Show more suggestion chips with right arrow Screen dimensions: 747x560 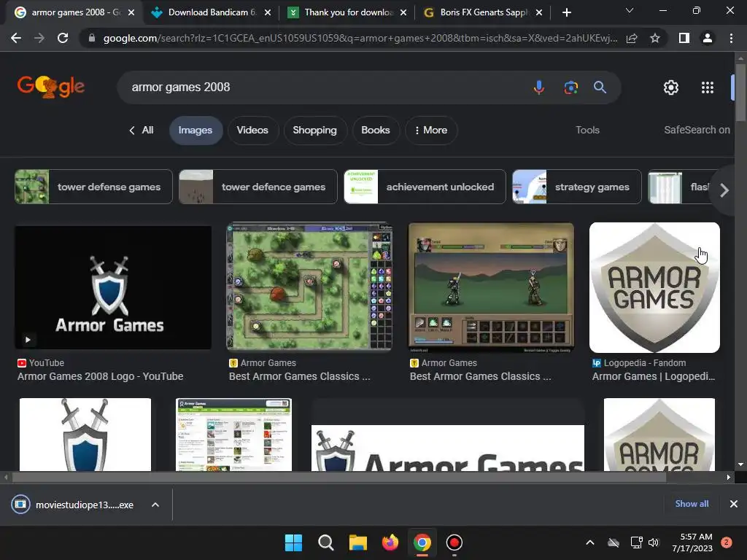[x=724, y=190]
